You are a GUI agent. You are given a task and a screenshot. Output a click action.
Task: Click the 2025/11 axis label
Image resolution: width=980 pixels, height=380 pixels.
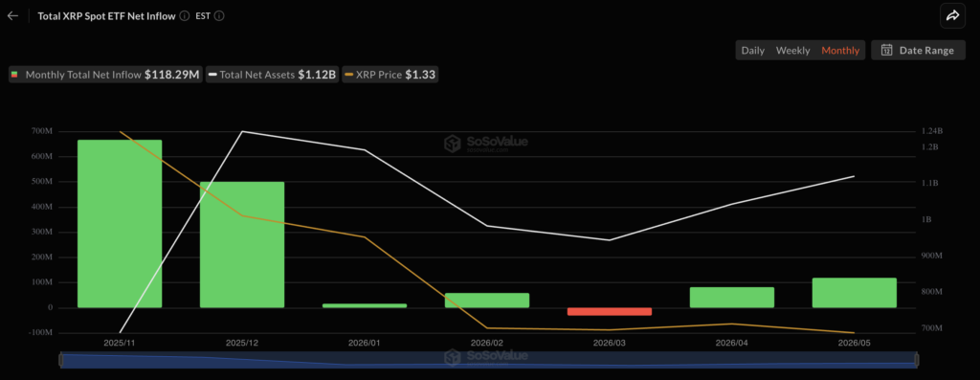120,343
